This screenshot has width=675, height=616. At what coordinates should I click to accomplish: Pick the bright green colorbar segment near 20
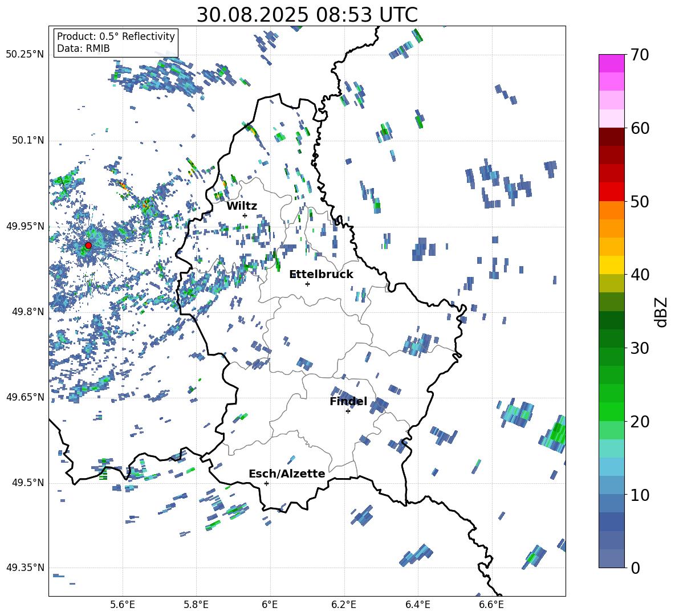click(611, 411)
